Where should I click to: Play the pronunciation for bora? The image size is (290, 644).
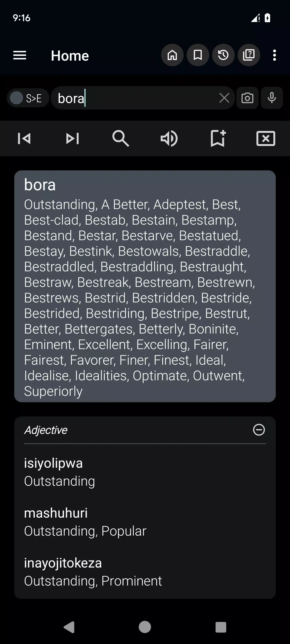(169, 138)
